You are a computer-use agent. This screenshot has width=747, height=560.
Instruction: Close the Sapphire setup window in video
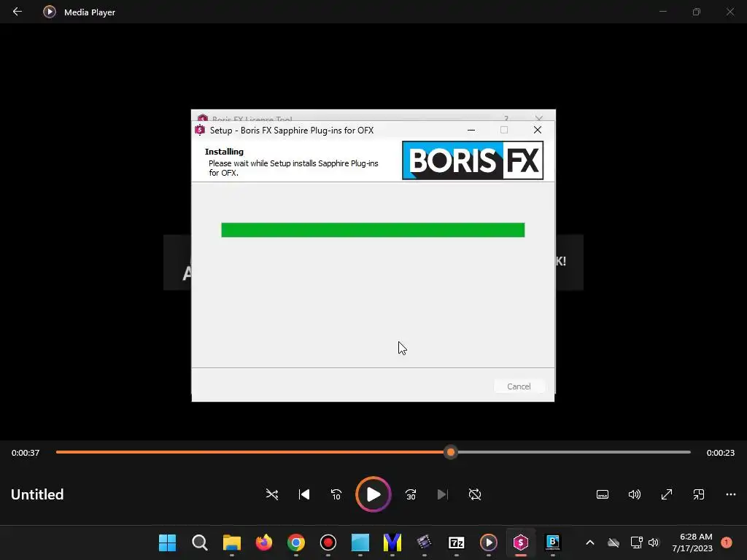tap(538, 130)
